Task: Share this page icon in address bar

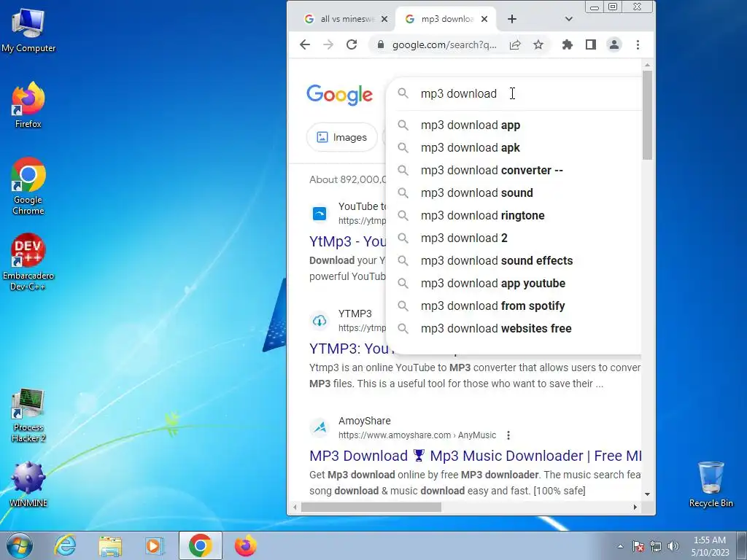Action: (515, 44)
